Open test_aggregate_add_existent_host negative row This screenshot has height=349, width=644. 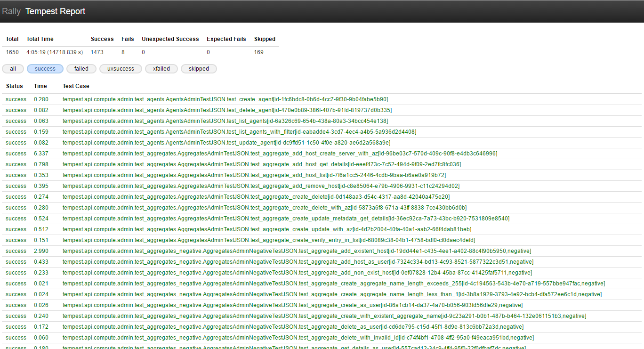322,251
